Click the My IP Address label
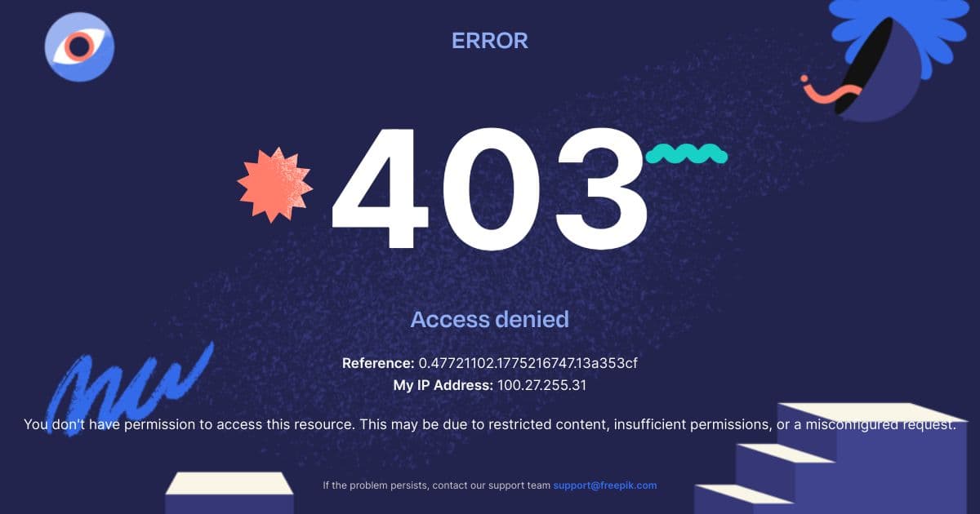The width and height of the screenshot is (980, 514). coord(443,384)
